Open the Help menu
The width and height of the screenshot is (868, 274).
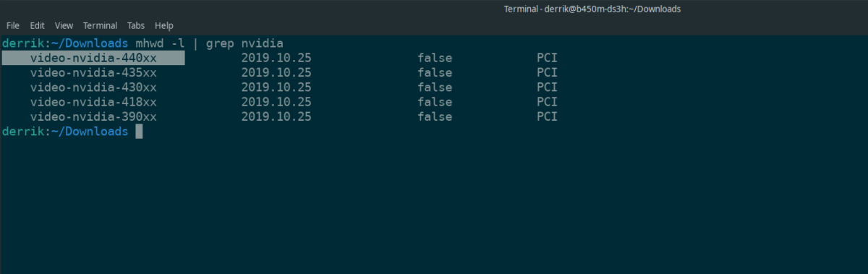pos(164,26)
